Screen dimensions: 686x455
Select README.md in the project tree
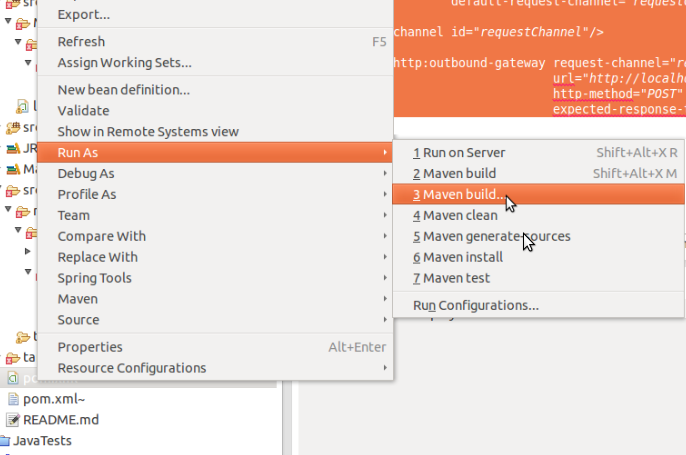coord(61,420)
